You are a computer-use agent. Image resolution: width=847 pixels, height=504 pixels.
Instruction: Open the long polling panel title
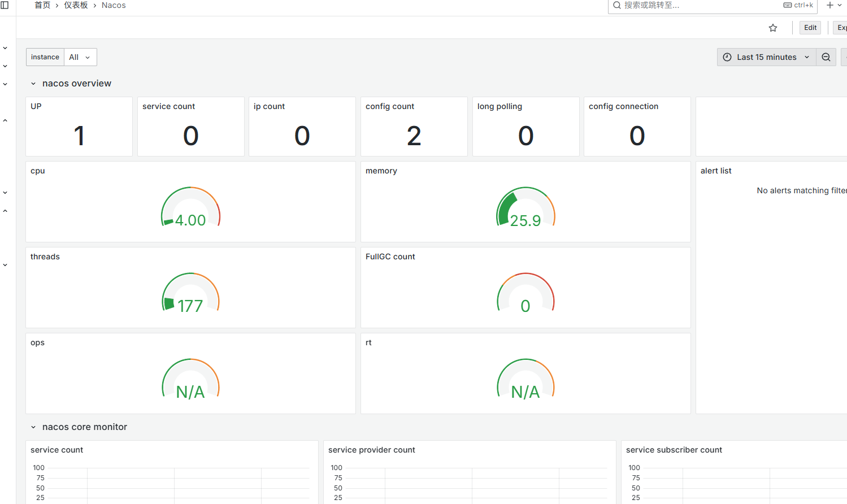[499, 106]
